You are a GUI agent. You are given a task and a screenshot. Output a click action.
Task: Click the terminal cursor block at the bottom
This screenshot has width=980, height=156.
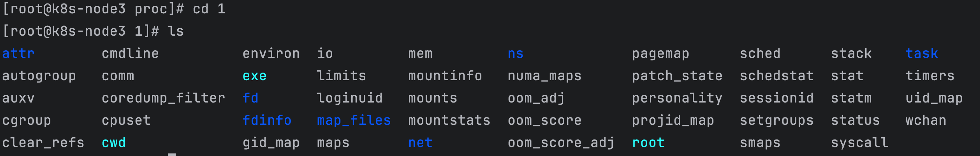pos(172,154)
